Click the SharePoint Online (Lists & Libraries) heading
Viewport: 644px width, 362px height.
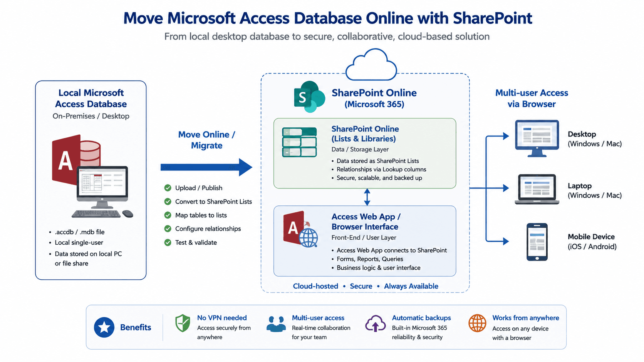coord(365,134)
